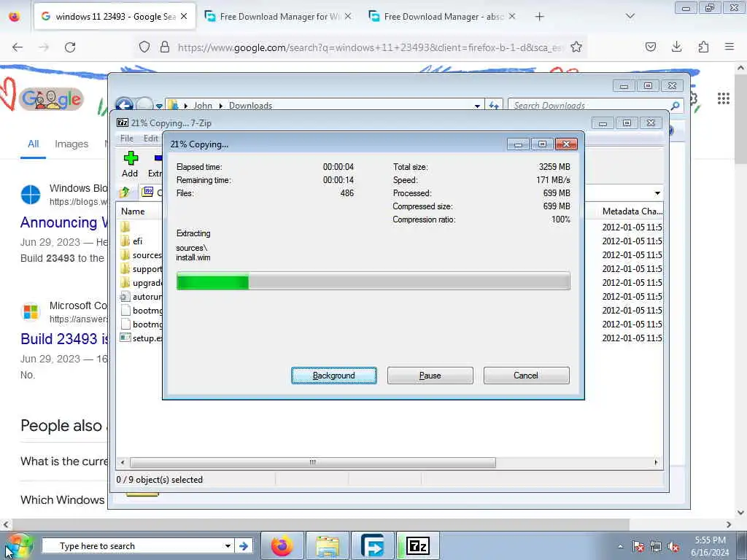The width and height of the screenshot is (747, 560).
Task: Open the Announcing Windows blog result link
Action: (64, 222)
